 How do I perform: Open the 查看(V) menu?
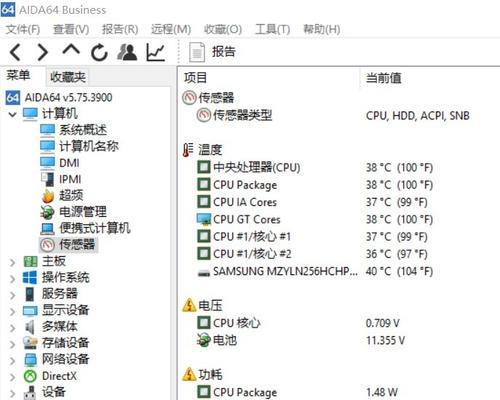(71, 29)
